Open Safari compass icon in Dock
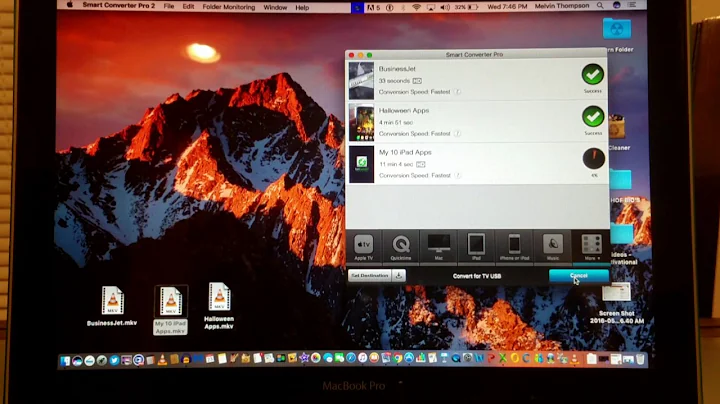Image resolution: width=720 pixels, height=404 pixels. click(x=351, y=358)
